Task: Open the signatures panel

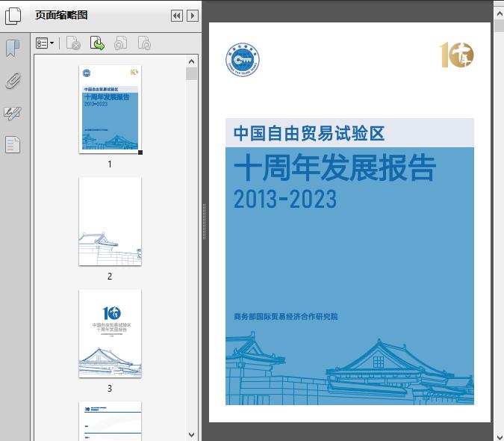Action: (13, 113)
